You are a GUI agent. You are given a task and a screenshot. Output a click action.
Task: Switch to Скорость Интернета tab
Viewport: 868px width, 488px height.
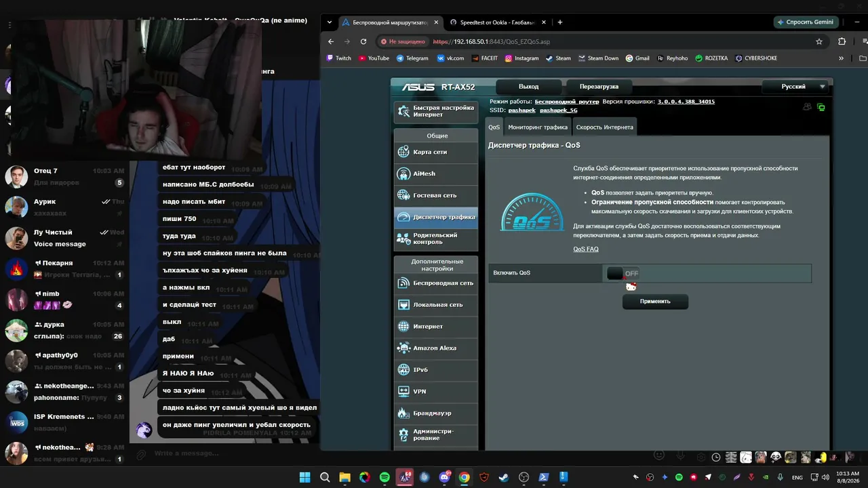tap(605, 127)
